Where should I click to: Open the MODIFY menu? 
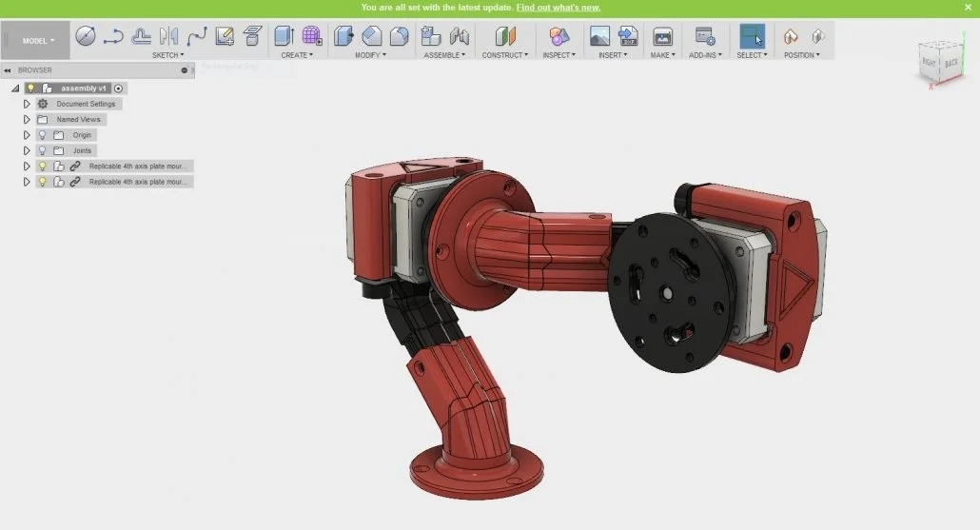tap(371, 55)
